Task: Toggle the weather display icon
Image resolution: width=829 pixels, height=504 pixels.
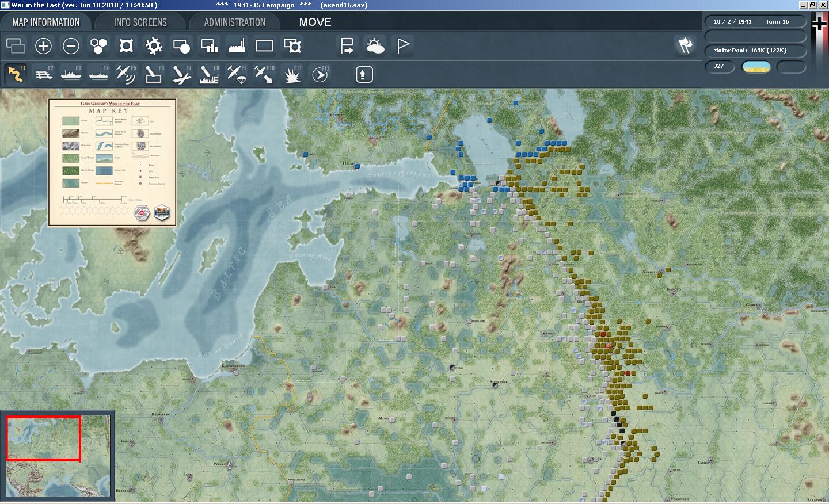Action: point(375,46)
